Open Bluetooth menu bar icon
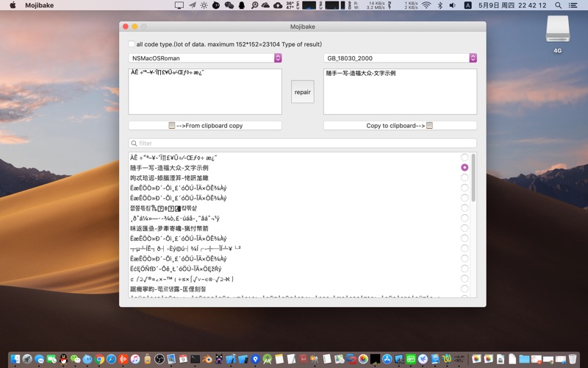 point(440,5)
